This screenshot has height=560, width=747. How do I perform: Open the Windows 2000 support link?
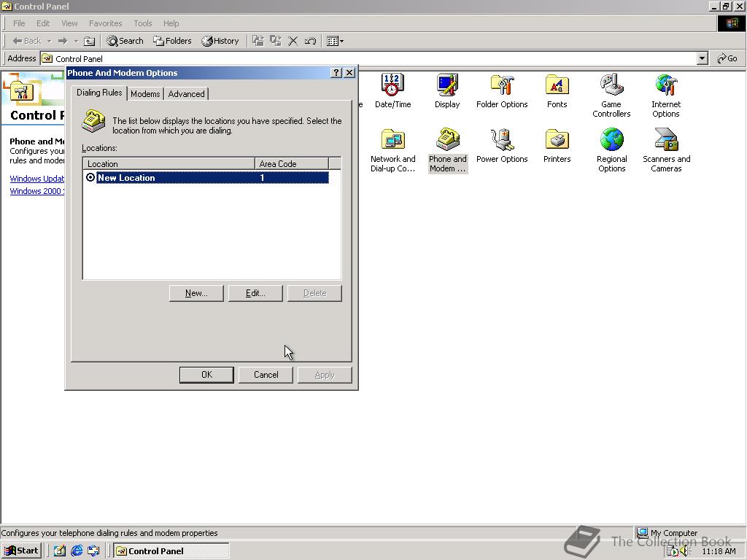point(36,191)
